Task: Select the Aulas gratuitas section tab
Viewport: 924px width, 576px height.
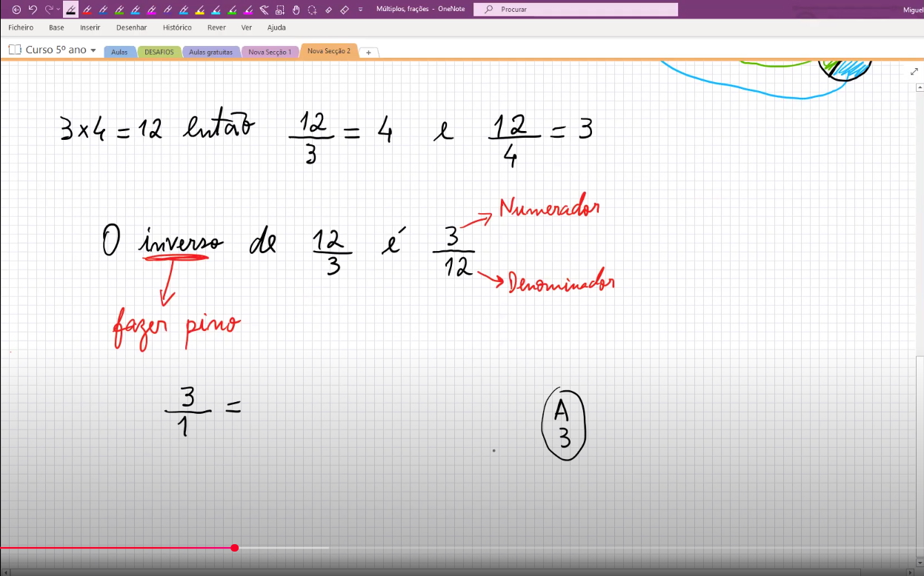Action: (x=210, y=52)
